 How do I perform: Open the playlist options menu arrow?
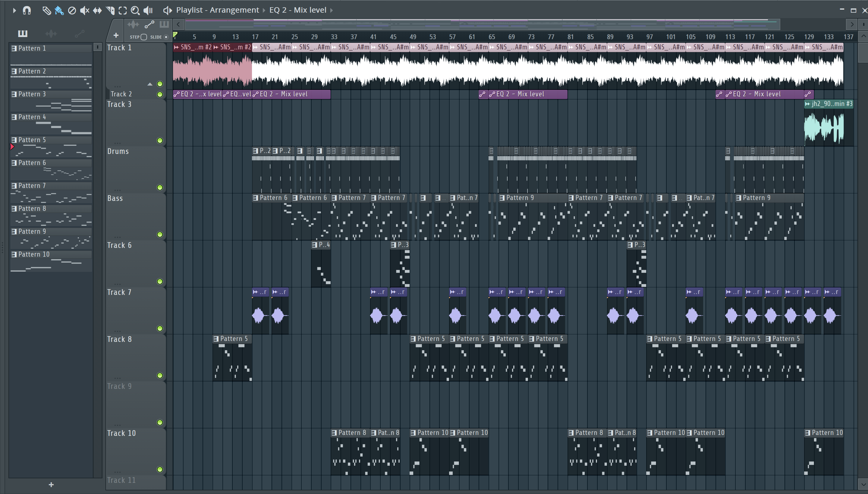[x=14, y=11]
